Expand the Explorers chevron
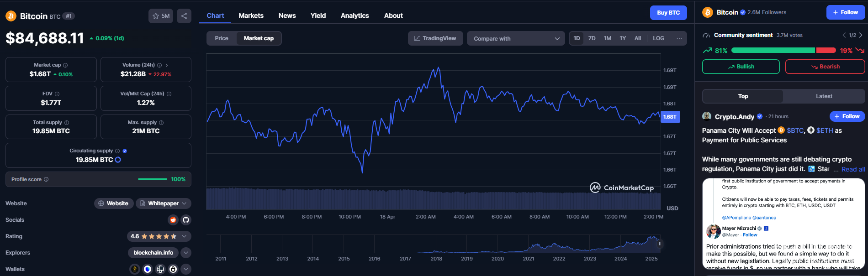The width and height of the screenshot is (868, 276). [x=185, y=253]
